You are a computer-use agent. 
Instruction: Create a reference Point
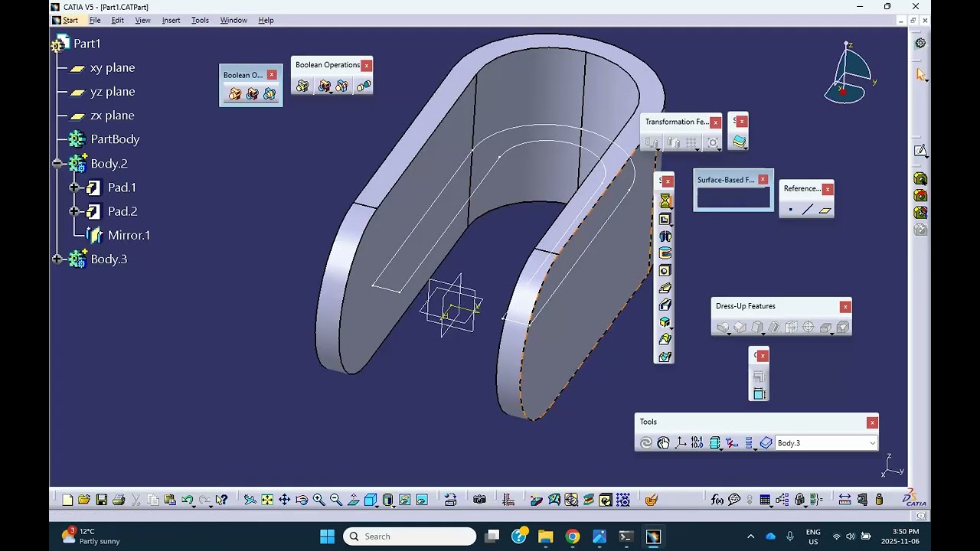click(791, 210)
